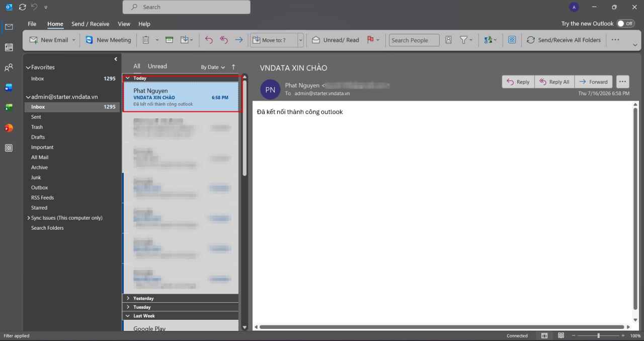Screen dimensions: 644x341
Task: Open the File menu
Action: click(x=32, y=24)
